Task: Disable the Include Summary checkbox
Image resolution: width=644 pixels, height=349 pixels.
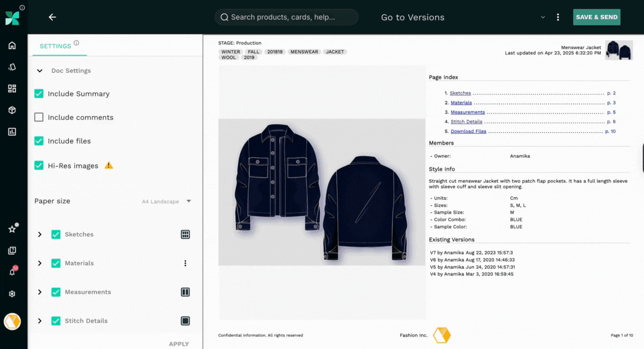Action: (38, 94)
